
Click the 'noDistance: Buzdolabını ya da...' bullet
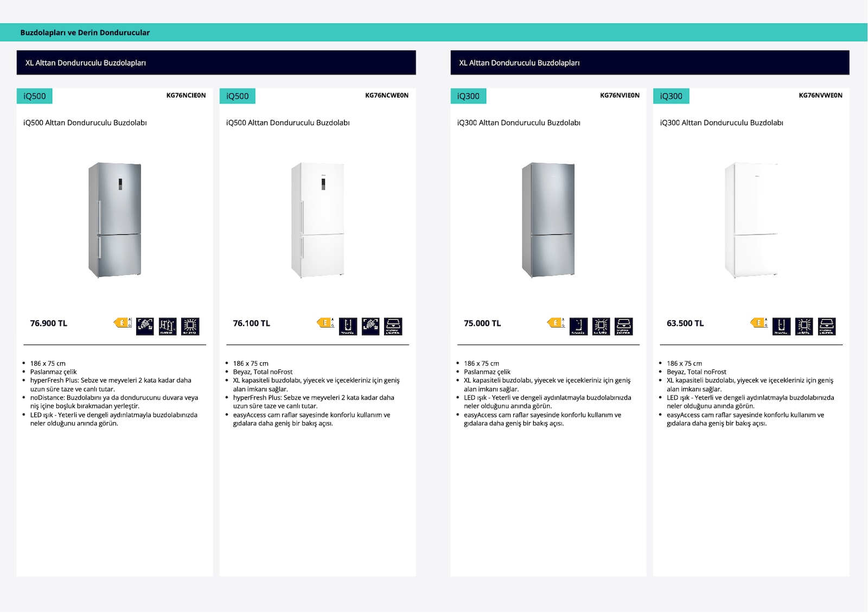click(114, 402)
